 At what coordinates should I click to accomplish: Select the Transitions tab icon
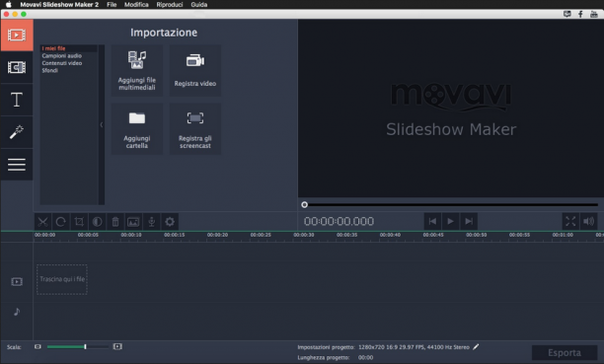coord(17,67)
